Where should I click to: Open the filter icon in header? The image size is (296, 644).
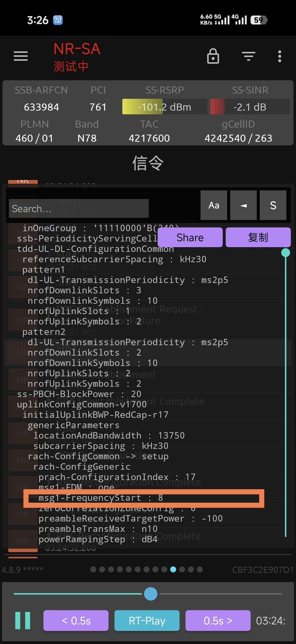coord(249,56)
